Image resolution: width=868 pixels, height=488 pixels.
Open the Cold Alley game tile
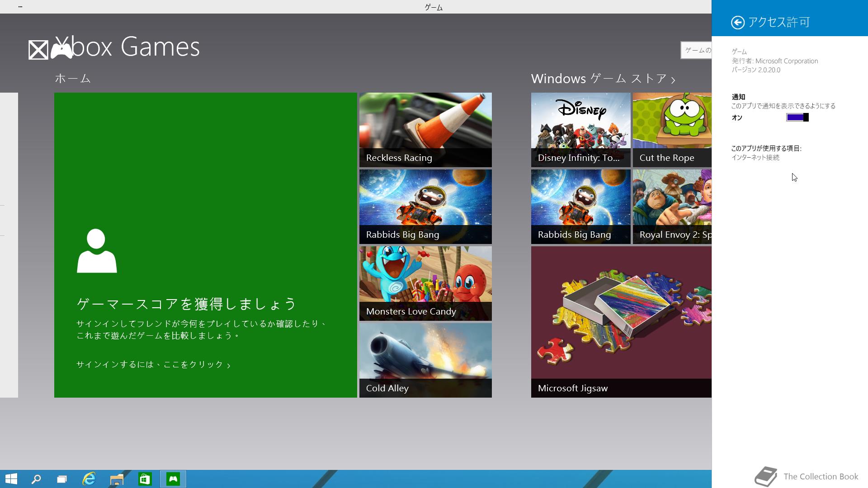(x=425, y=361)
